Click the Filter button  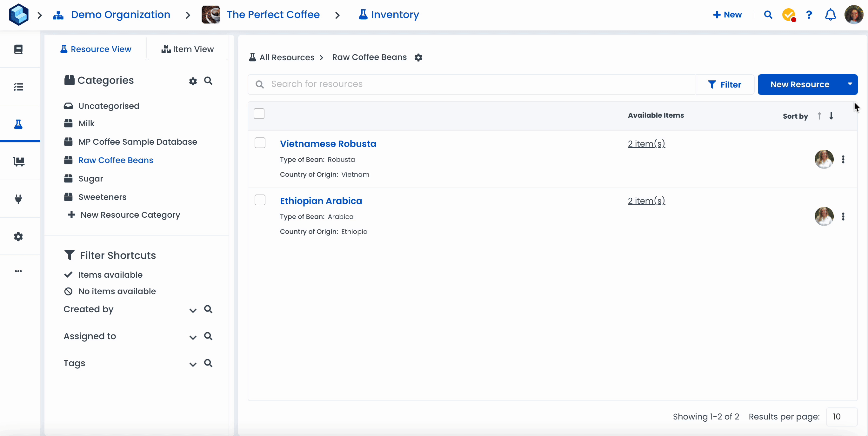coord(724,84)
